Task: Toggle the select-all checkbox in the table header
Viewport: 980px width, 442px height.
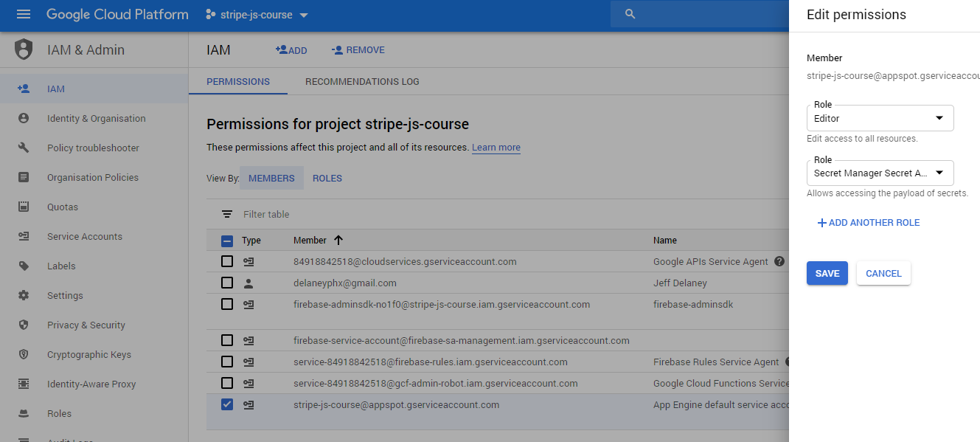Action: pos(226,240)
